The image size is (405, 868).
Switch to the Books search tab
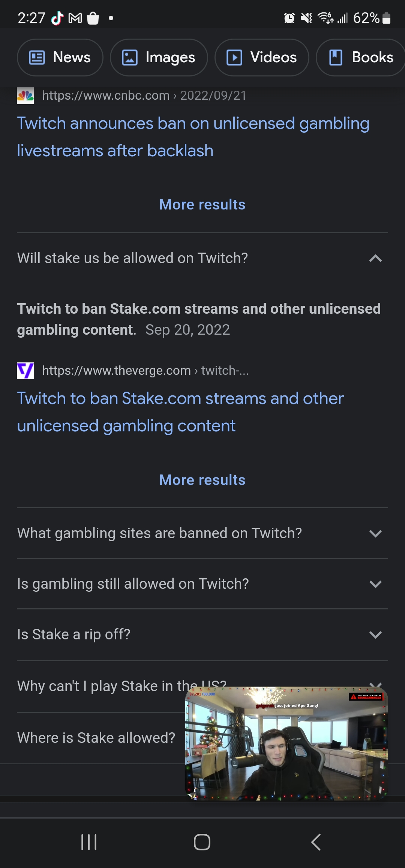(361, 57)
